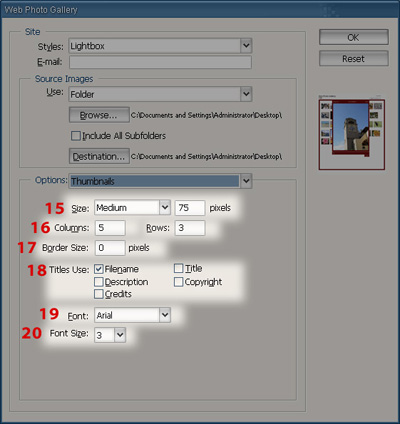Enable the Description checkbox
This screenshot has height=424, width=400.
tap(99, 282)
